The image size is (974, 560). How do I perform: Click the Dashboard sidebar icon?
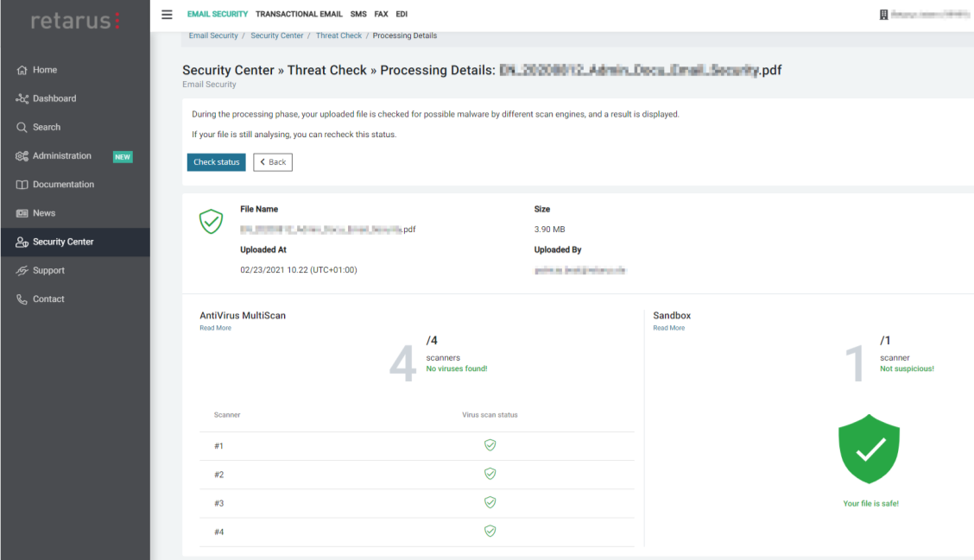tap(22, 99)
